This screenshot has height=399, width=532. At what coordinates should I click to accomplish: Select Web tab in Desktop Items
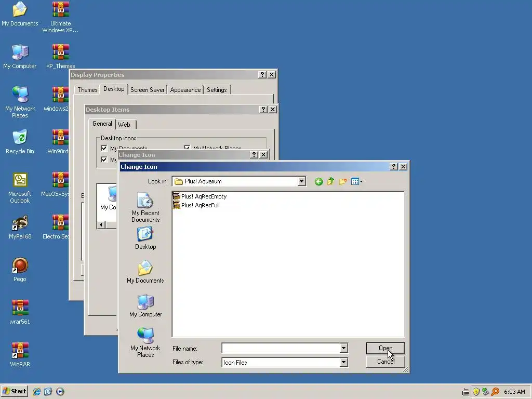(x=124, y=125)
